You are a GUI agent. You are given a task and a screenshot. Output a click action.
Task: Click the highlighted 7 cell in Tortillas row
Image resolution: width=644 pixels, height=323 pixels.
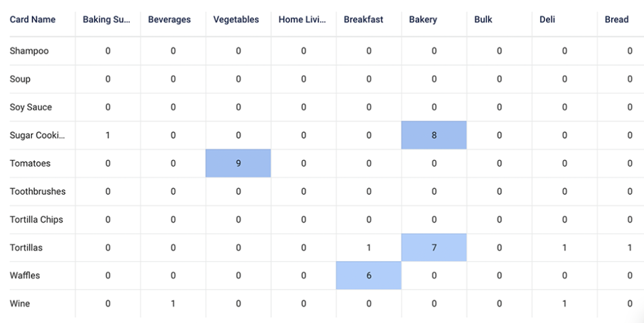[434, 248]
